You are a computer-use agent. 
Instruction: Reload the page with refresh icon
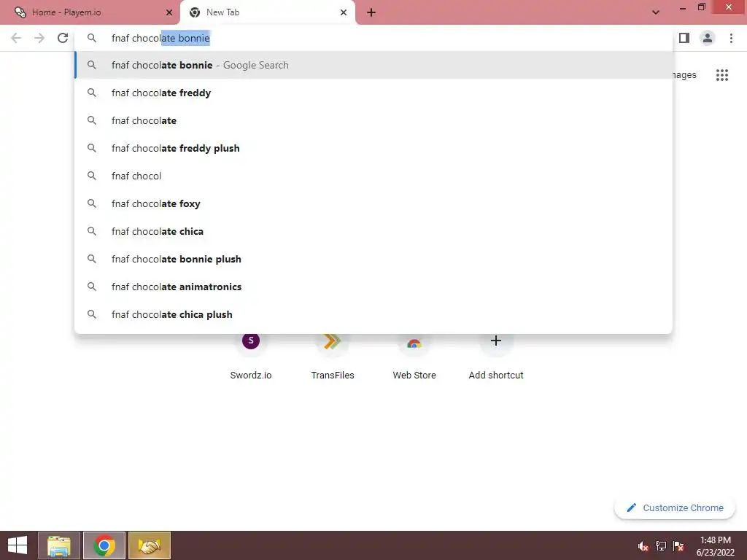pyautogui.click(x=63, y=38)
